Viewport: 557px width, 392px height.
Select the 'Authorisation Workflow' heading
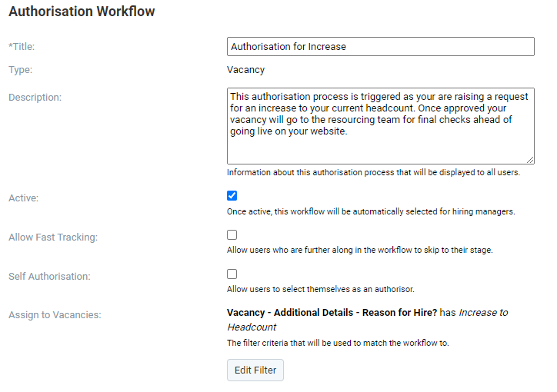click(x=82, y=12)
